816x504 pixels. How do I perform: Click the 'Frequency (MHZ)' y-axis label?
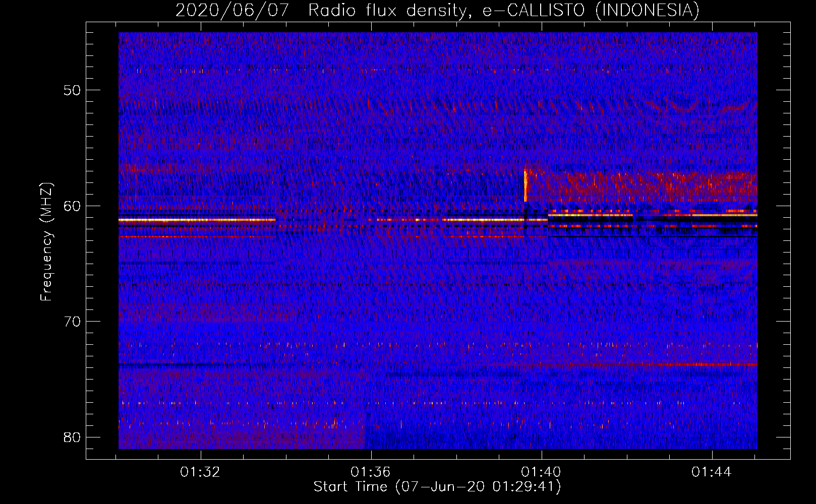(x=46, y=242)
